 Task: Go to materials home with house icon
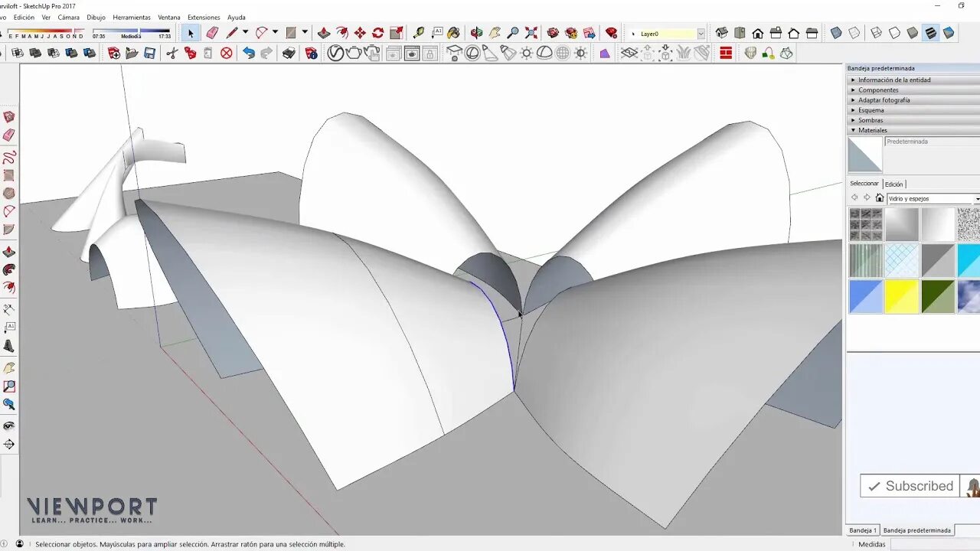[x=879, y=198]
